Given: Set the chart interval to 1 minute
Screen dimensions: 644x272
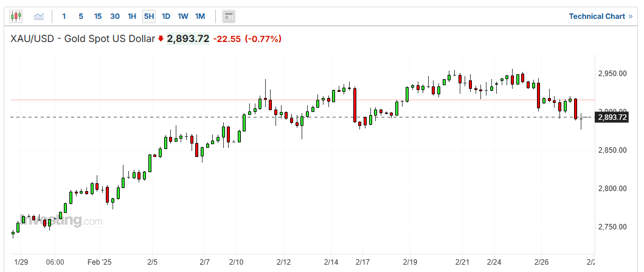Looking at the screenshot, I should (64, 16).
